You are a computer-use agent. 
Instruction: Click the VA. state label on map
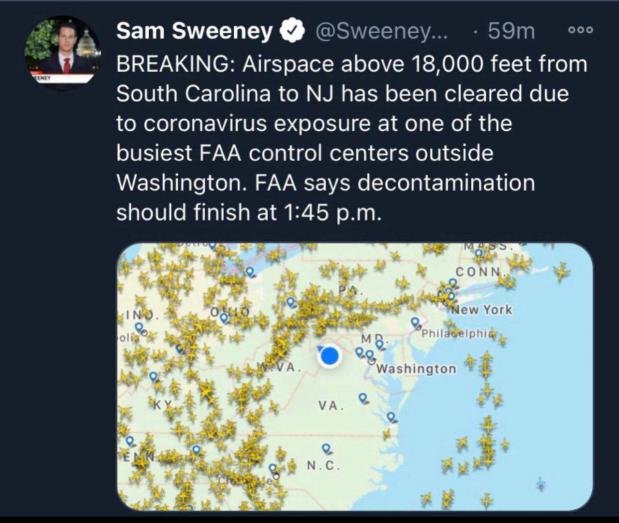click(x=330, y=407)
